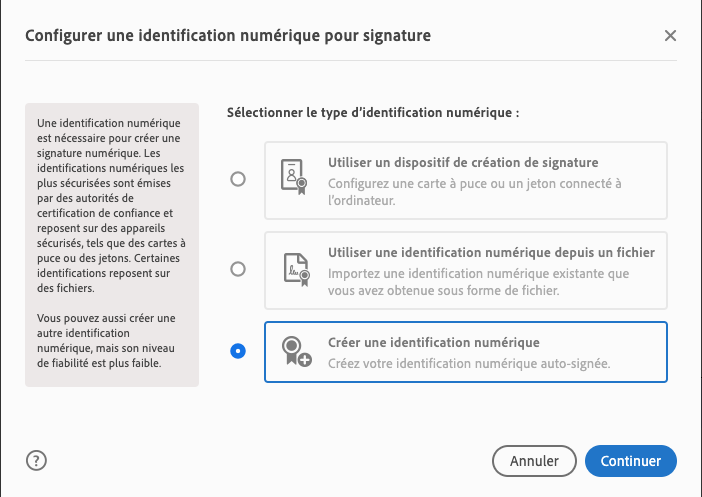
Task: Click the dialog title "Configurer une identification numérique"
Action: [x=228, y=36]
